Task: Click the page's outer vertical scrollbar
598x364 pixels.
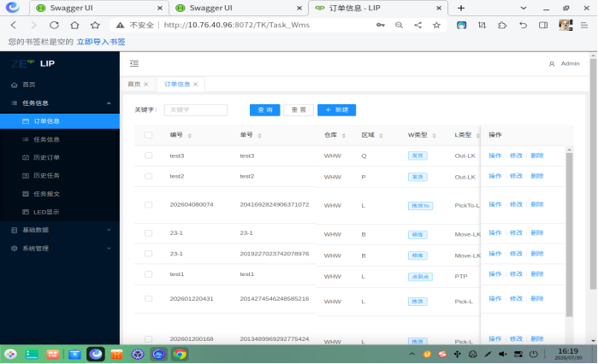Action: pos(593,174)
